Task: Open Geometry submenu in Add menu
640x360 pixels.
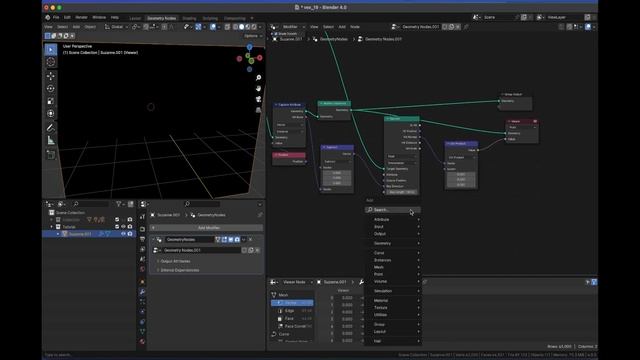Action: (393, 243)
